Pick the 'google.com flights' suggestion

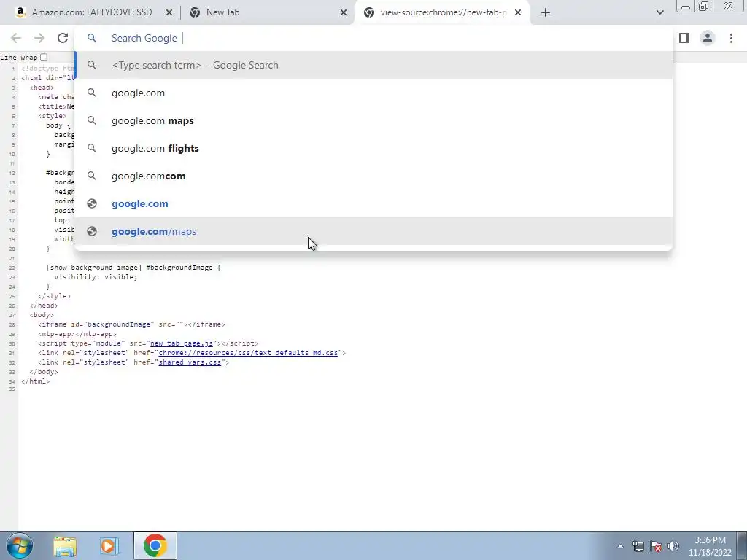coord(374,148)
